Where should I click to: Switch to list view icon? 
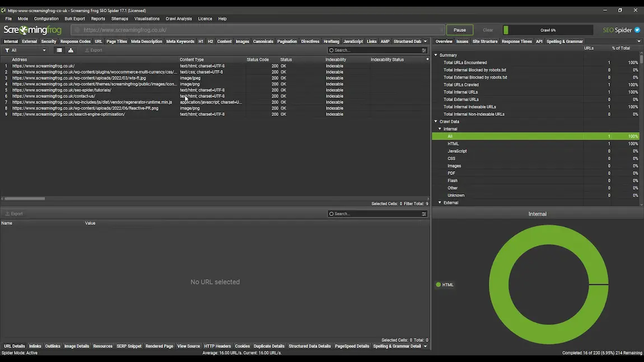(59, 50)
